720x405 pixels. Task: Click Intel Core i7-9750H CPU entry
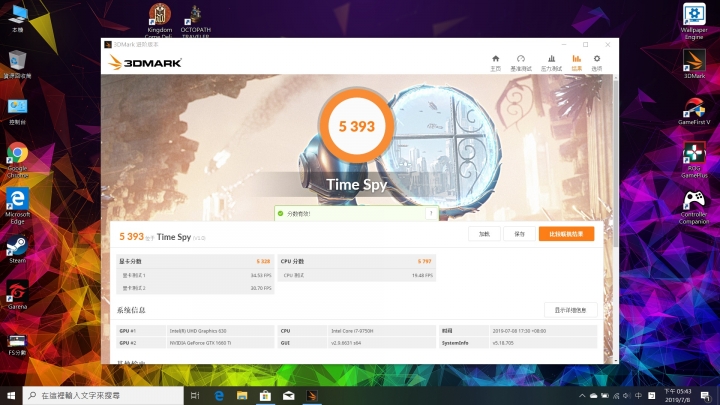tap(352, 331)
